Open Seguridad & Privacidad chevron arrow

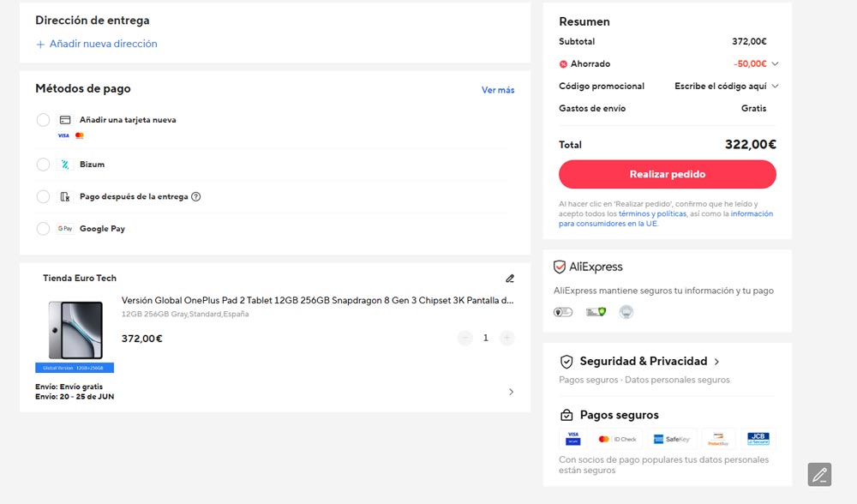click(x=716, y=362)
